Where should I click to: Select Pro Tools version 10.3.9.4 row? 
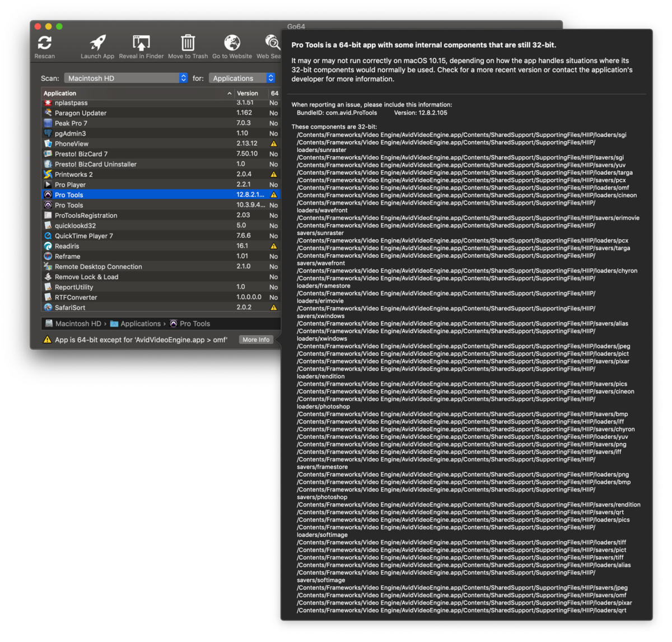(x=161, y=206)
